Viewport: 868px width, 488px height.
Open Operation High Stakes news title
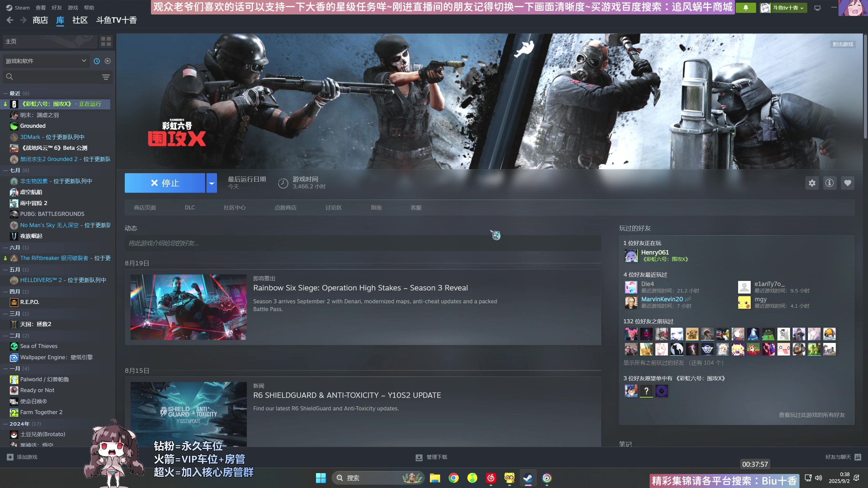pos(360,288)
